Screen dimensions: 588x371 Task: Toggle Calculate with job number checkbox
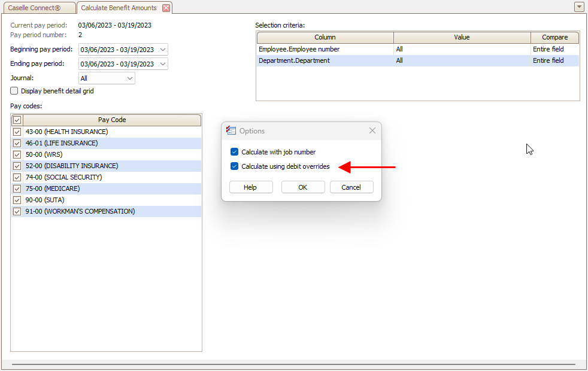[x=234, y=152]
